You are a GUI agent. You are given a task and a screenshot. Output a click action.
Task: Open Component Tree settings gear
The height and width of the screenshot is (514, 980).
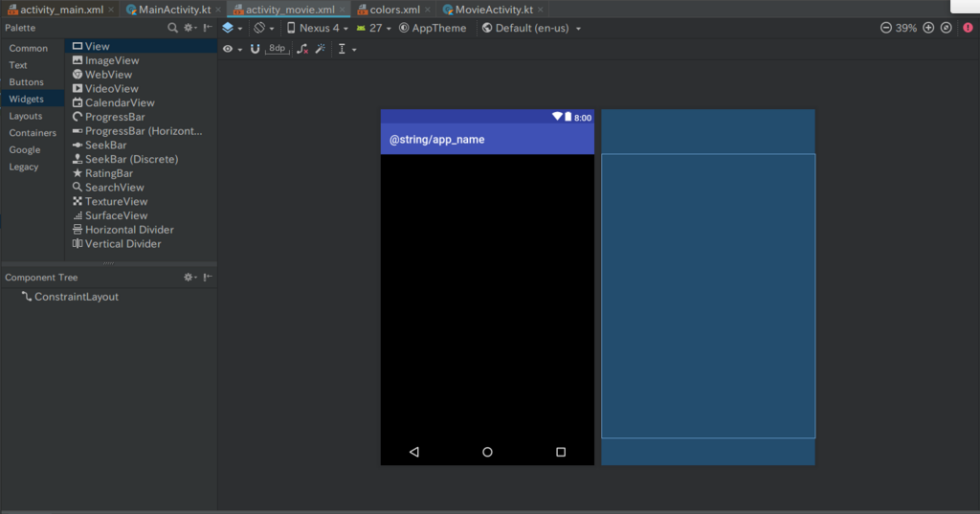(x=189, y=277)
